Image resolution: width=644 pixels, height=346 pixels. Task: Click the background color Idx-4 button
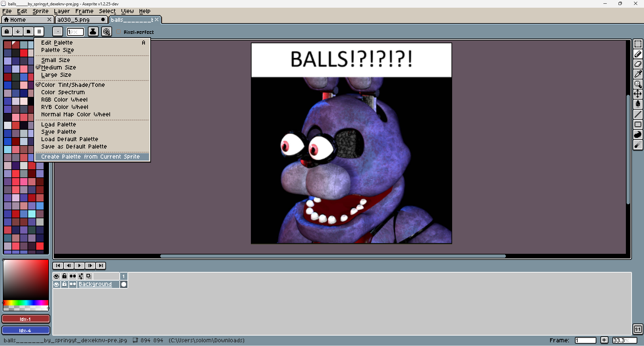click(x=26, y=330)
